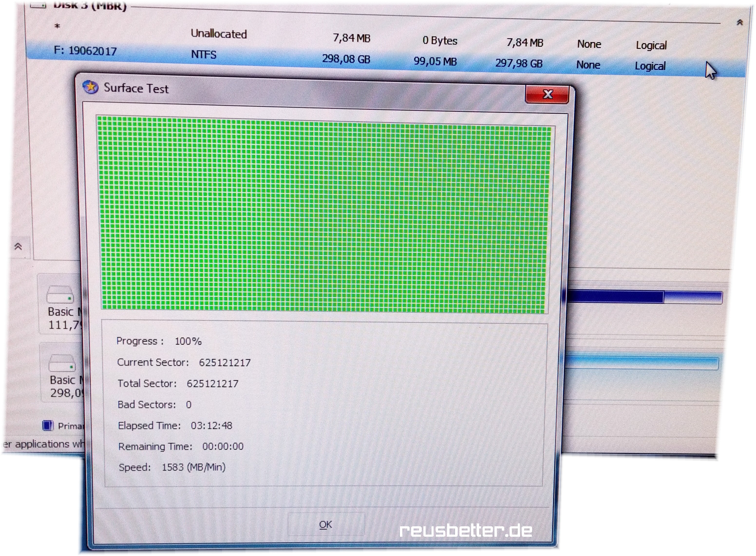The width and height of the screenshot is (756, 556).
Task: Select the F: 19062017 partition row
Action: click(386, 59)
